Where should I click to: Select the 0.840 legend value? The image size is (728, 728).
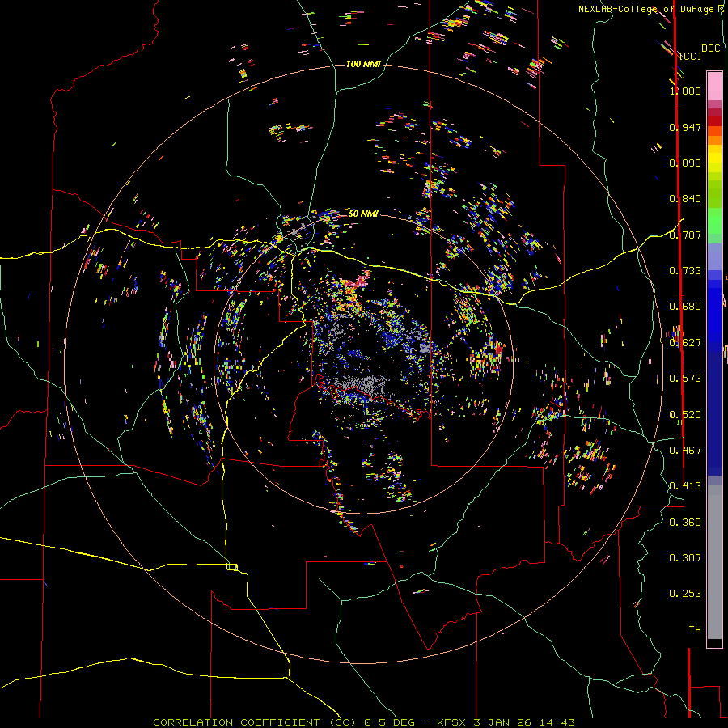[685, 199]
